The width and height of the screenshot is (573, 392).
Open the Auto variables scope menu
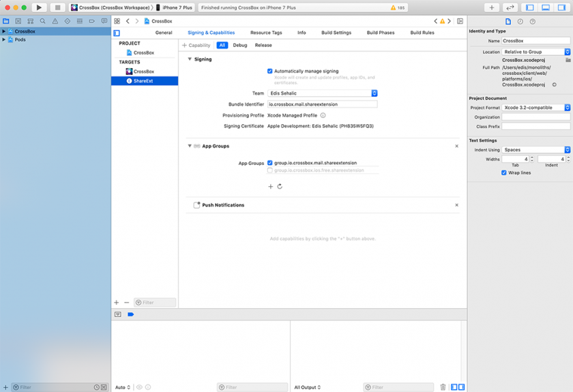click(x=122, y=387)
